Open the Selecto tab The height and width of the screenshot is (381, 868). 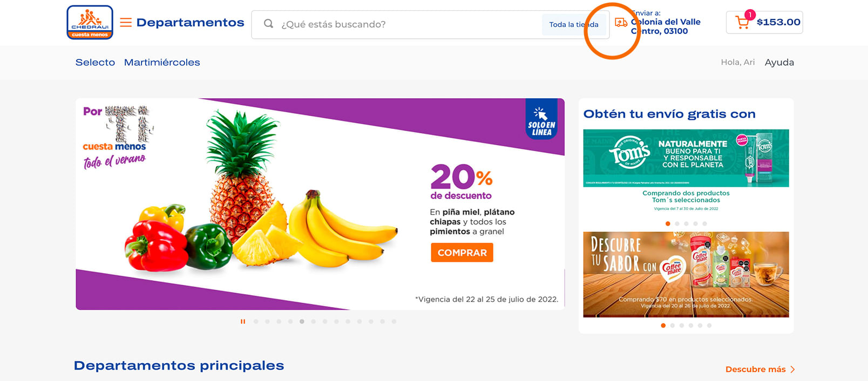pos(95,62)
